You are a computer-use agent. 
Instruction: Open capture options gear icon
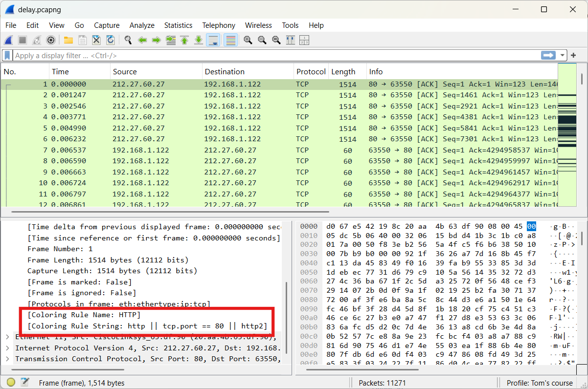click(50, 40)
